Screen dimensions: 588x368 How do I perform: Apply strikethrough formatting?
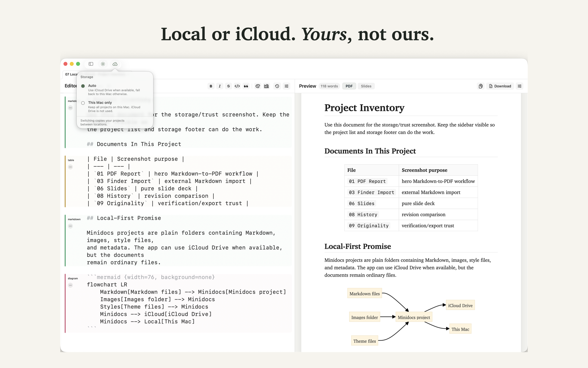pyautogui.click(x=228, y=86)
